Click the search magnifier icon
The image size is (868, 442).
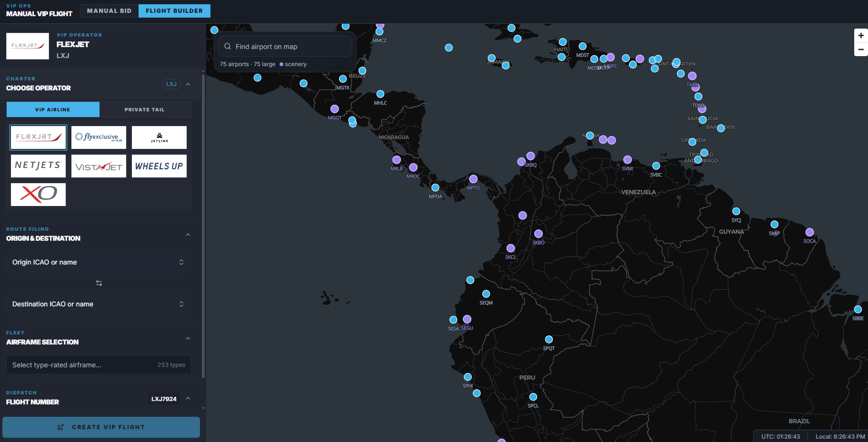(x=228, y=46)
